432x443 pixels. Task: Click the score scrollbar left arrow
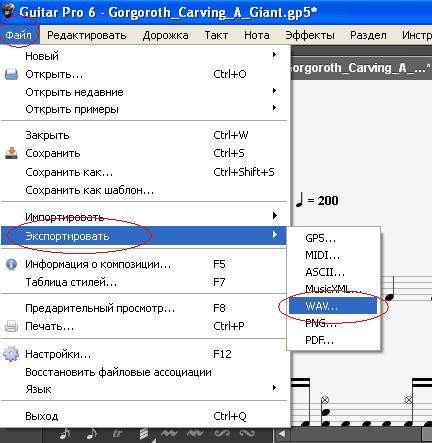(282, 434)
